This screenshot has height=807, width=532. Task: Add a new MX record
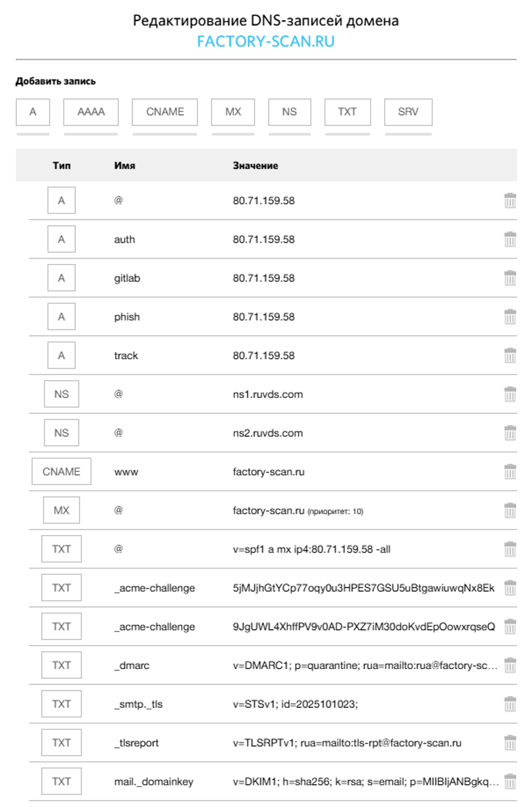click(233, 112)
